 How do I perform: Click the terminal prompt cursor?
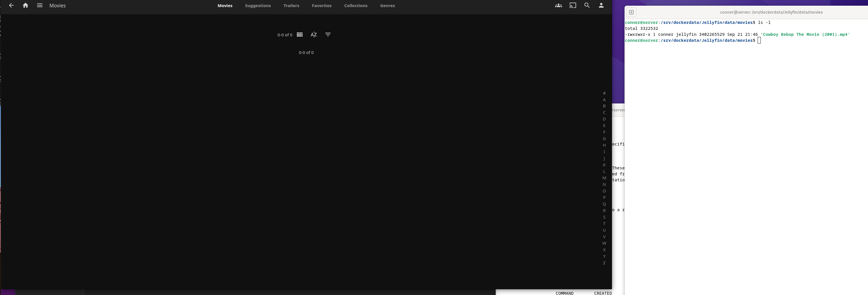tap(759, 40)
